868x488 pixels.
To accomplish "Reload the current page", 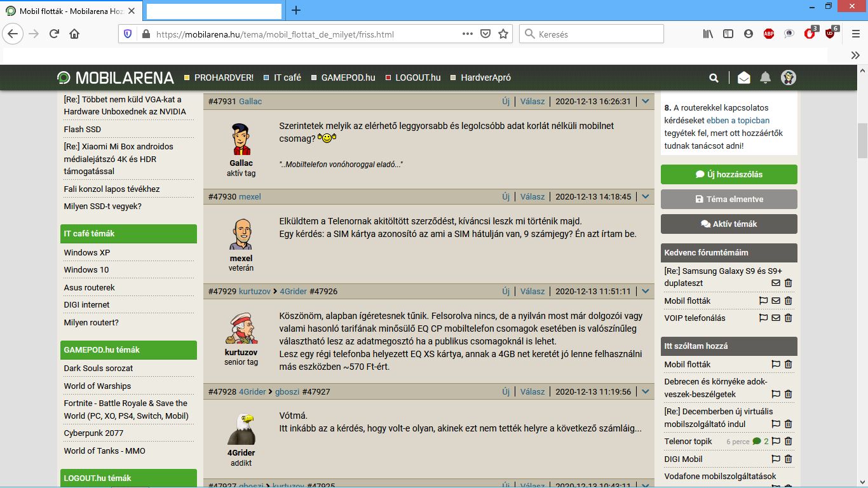I will (x=54, y=34).
